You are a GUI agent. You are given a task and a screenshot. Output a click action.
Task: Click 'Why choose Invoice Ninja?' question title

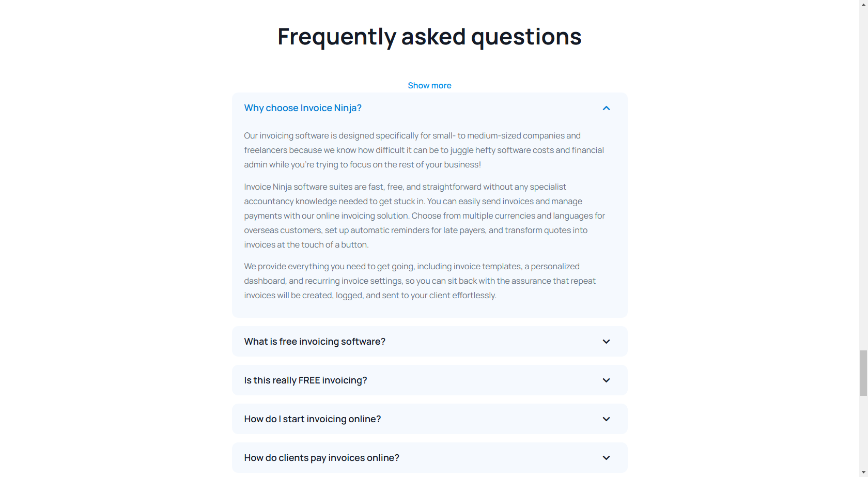click(x=303, y=108)
